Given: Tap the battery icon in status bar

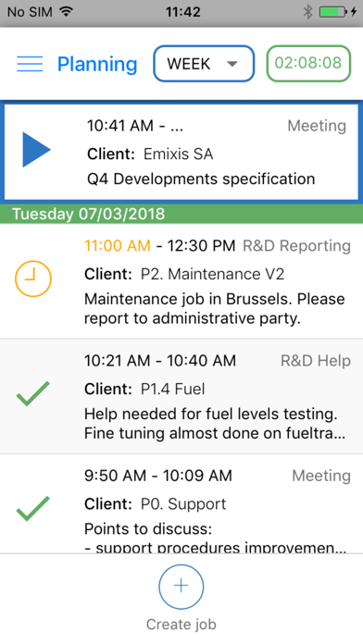Looking at the screenshot, I should (333, 12).
